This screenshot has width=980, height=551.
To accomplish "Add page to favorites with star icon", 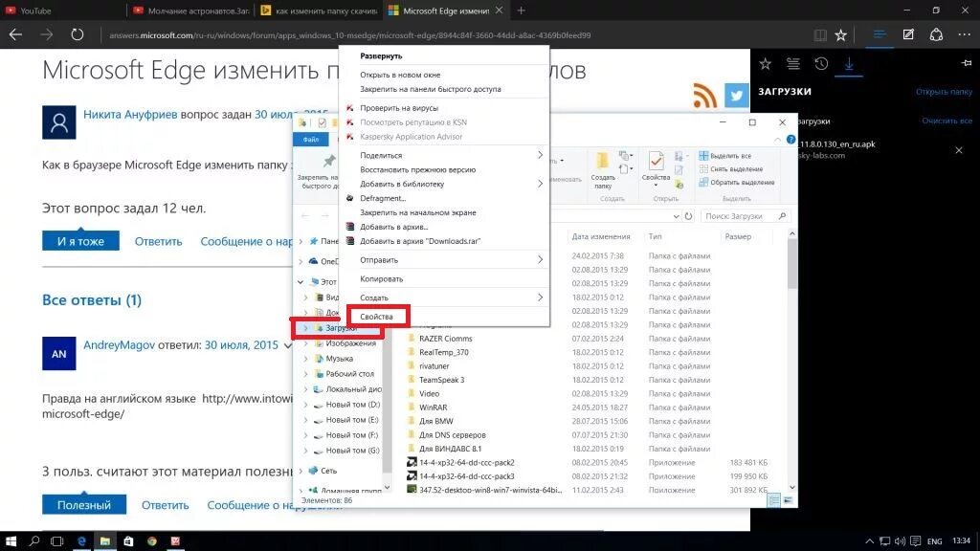I will [x=840, y=35].
